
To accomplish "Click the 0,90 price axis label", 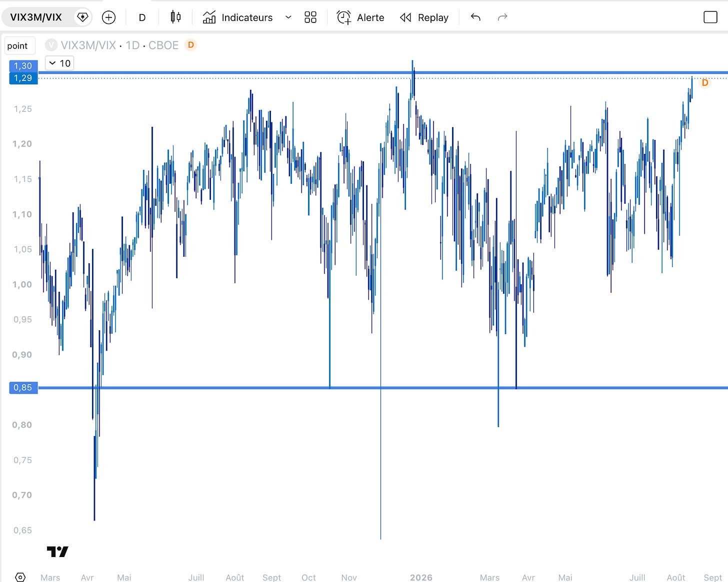I will click(22, 355).
